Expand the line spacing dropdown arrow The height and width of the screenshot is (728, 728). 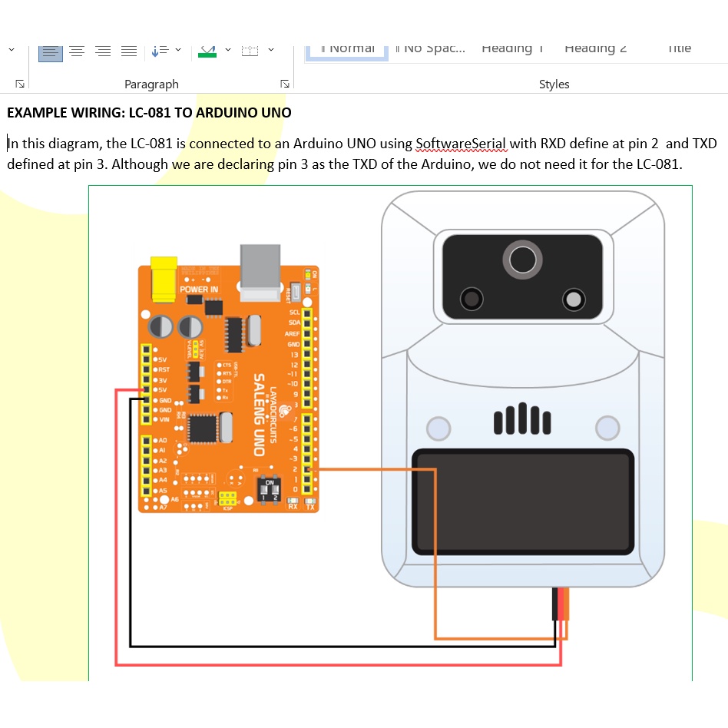[178, 50]
